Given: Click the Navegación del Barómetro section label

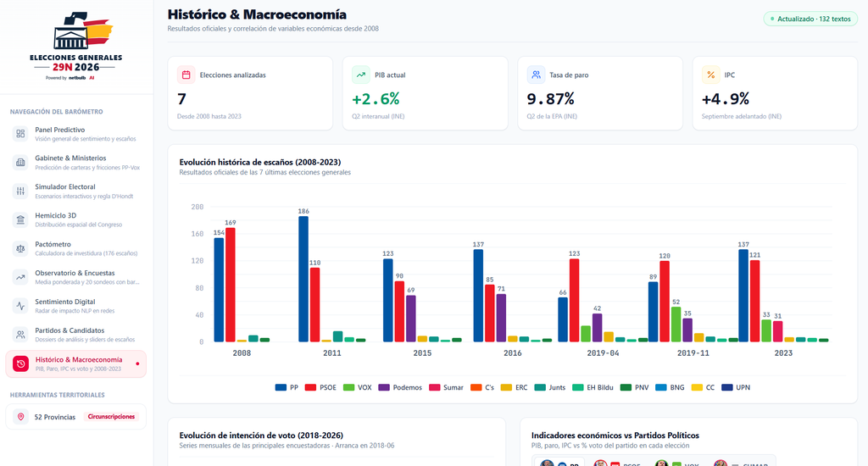Looking at the screenshot, I should (x=57, y=112).
